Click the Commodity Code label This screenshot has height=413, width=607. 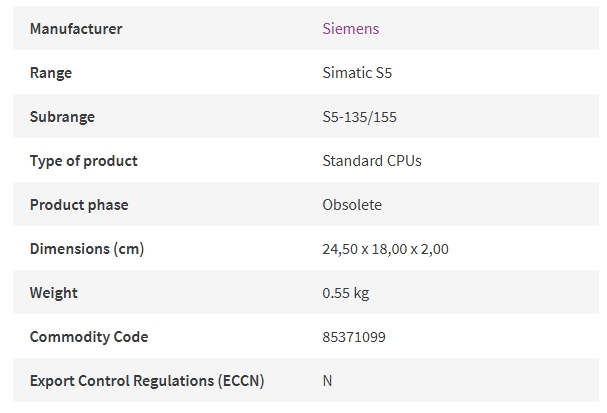coord(89,337)
